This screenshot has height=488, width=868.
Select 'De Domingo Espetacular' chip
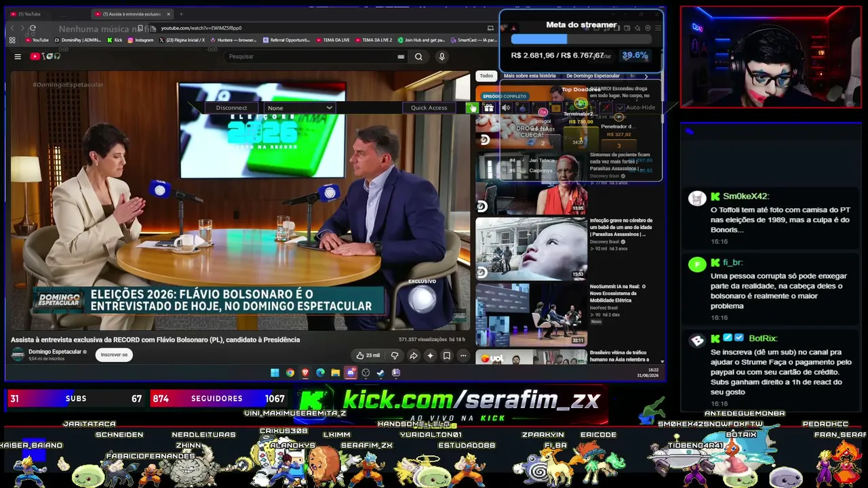[x=593, y=76]
